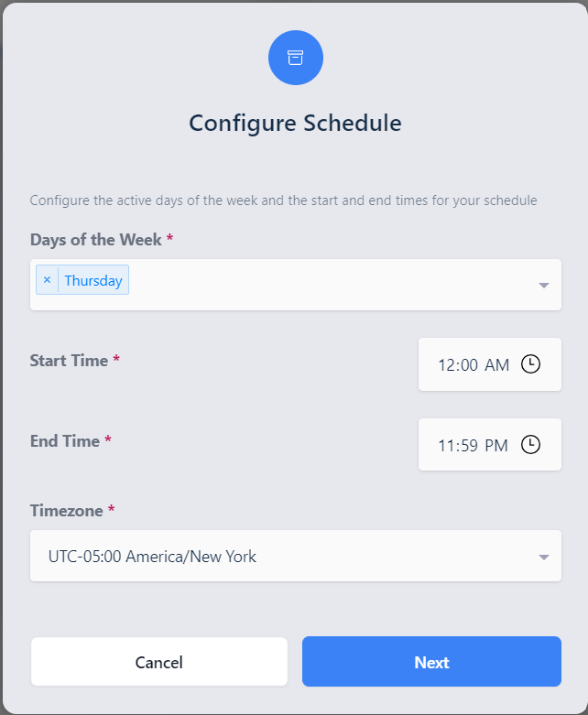The image size is (588, 715).
Task: Click the End Time label
Action: [x=65, y=441]
